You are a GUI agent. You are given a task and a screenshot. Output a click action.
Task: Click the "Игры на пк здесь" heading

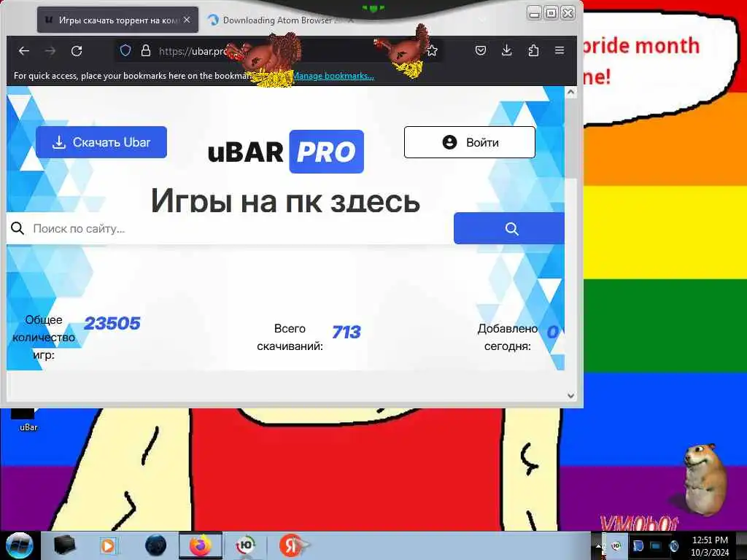(285, 201)
